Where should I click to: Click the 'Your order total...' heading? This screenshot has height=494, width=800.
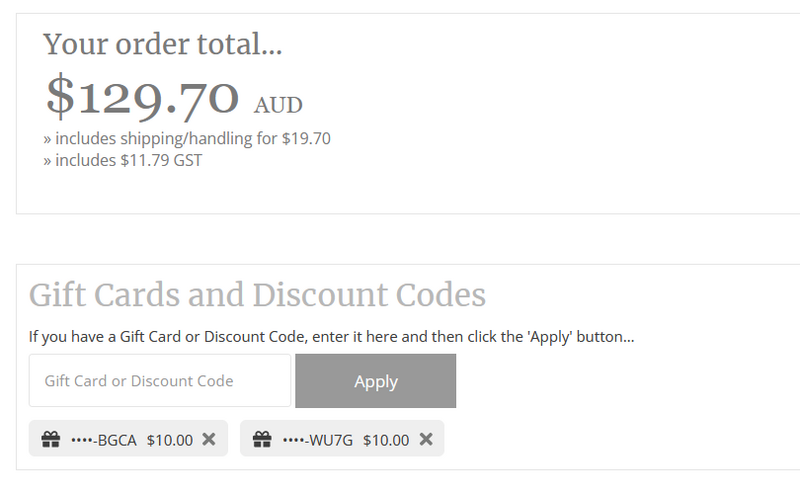[x=163, y=44]
